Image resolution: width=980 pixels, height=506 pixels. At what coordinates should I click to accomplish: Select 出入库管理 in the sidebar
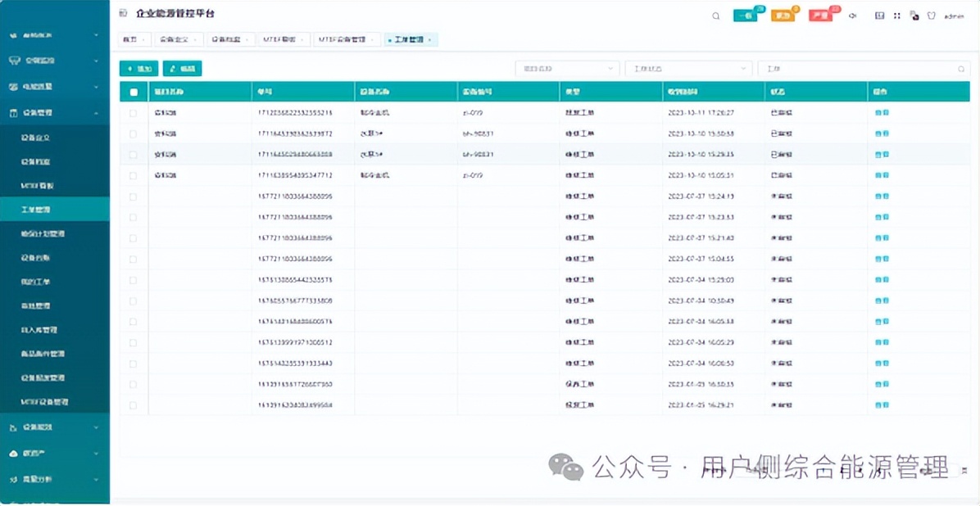pos(54,330)
